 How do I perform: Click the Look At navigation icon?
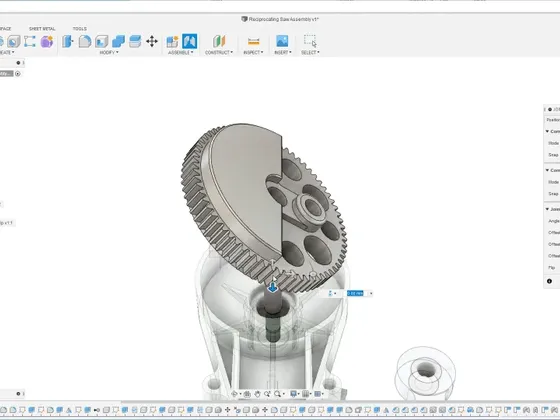point(247,394)
